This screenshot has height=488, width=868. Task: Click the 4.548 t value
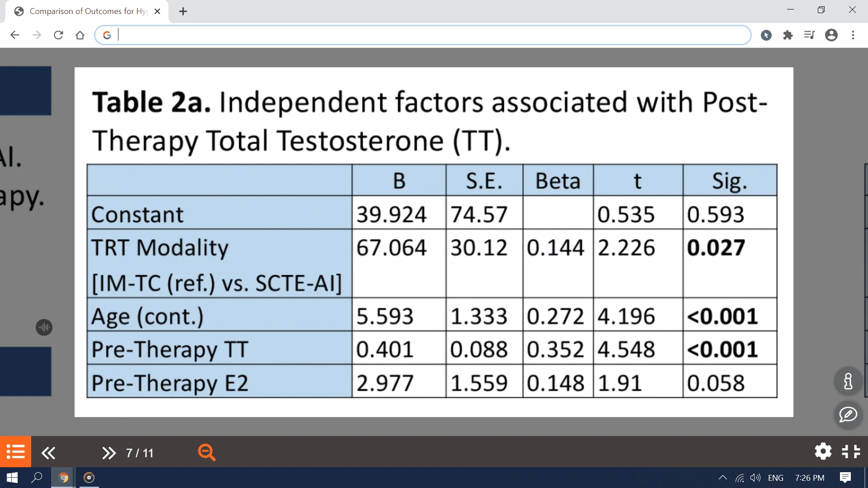click(x=626, y=349)
